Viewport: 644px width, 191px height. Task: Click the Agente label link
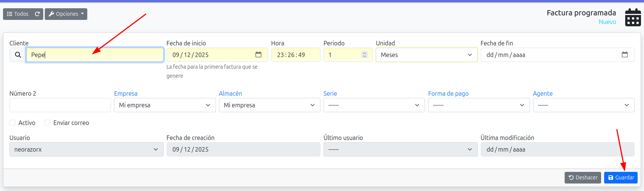[x=543, y=93]
